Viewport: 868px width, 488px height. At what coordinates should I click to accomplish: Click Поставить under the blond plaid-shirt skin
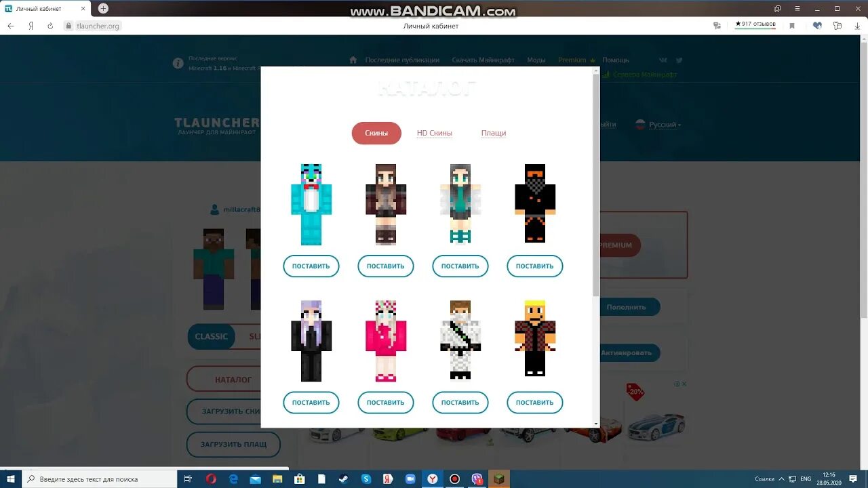(x=535, y=403)
